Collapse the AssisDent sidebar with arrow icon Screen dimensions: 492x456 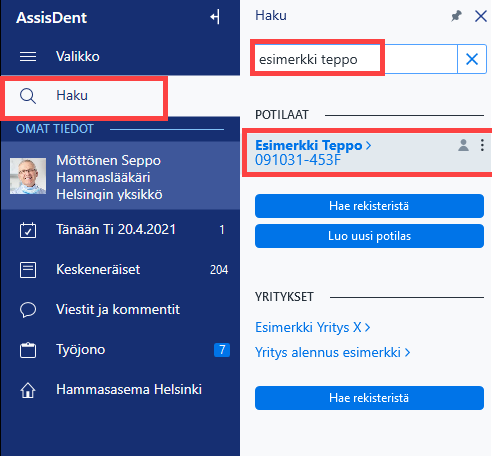(215, 17)
